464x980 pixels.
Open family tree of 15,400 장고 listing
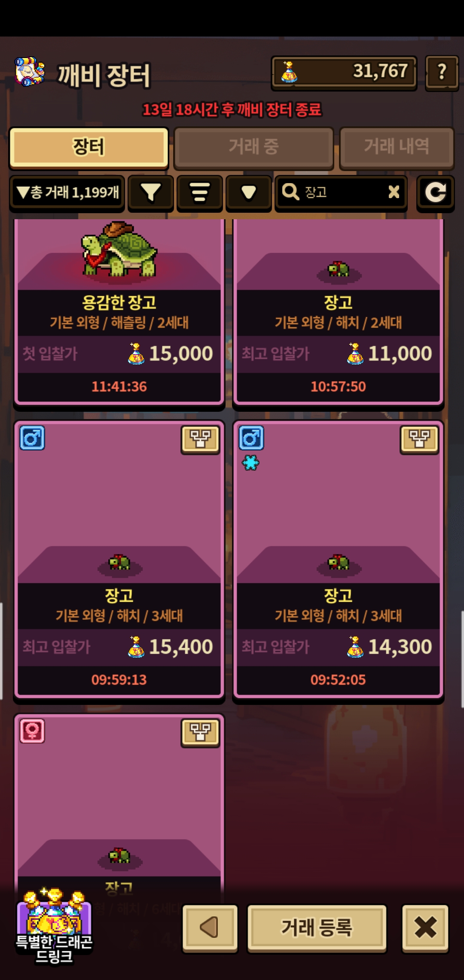coord(200,439)
